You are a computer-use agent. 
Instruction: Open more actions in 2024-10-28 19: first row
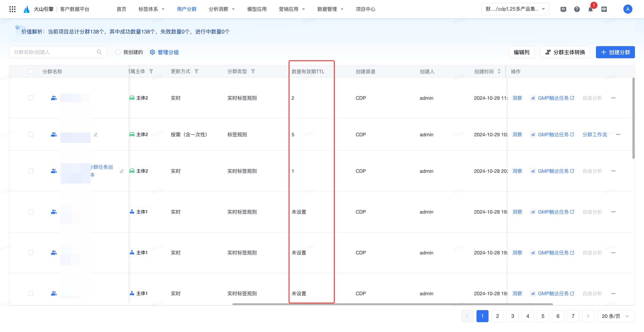613,212
